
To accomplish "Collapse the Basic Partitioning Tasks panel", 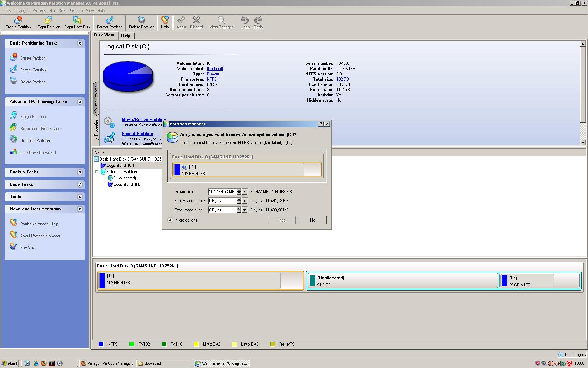I will 80,43.
